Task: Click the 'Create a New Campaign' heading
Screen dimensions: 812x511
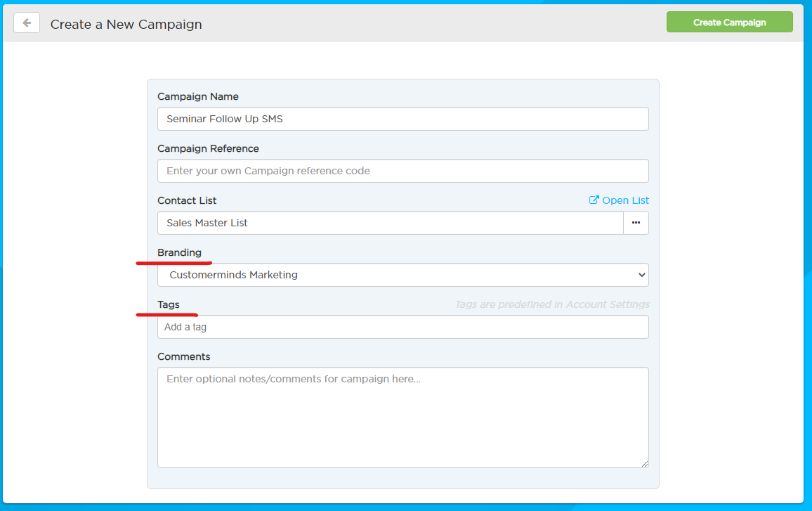Action: [126, 25]
